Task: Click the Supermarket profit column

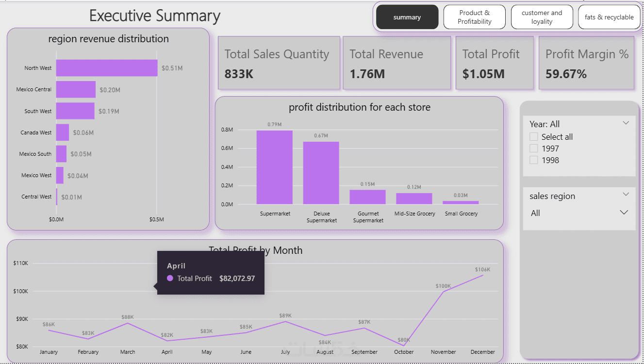Action: click(275, 167)
